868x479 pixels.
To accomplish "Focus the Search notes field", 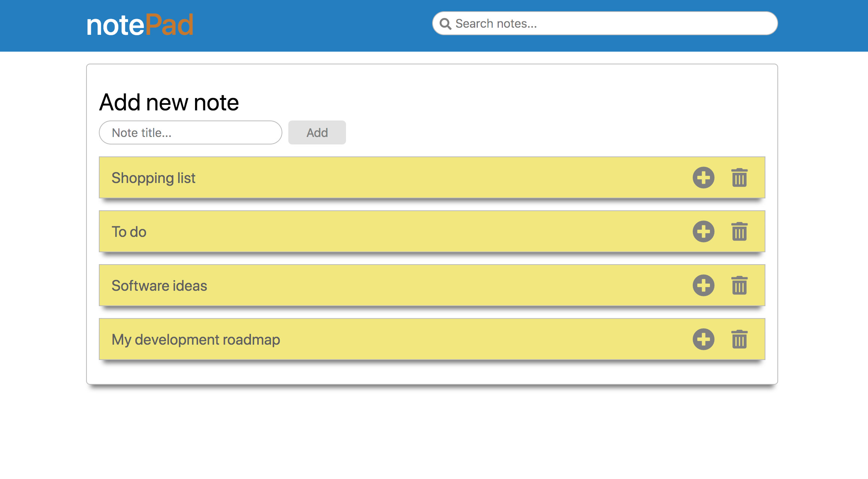I will [614, 24].
